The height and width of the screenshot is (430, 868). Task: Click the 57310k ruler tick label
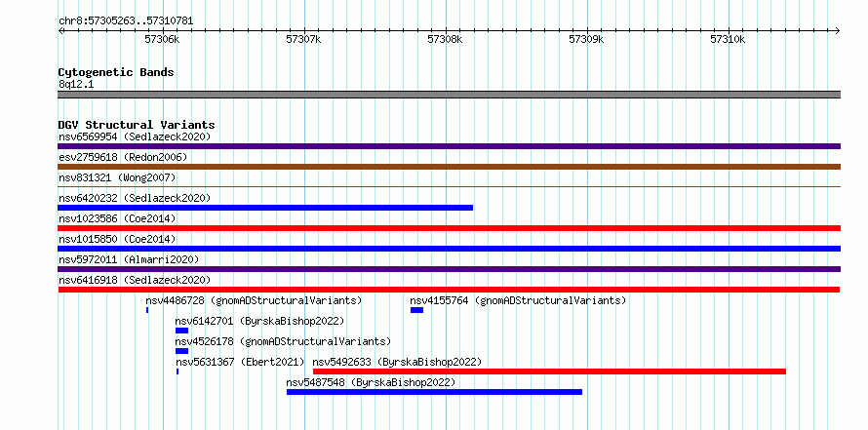(728, 39)
